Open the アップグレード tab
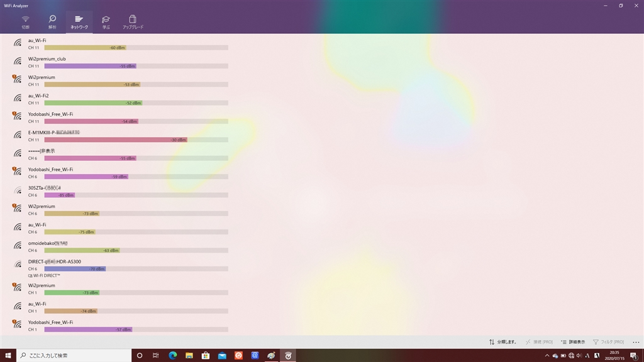The image size is (644, 362). [x=133, y=22]
